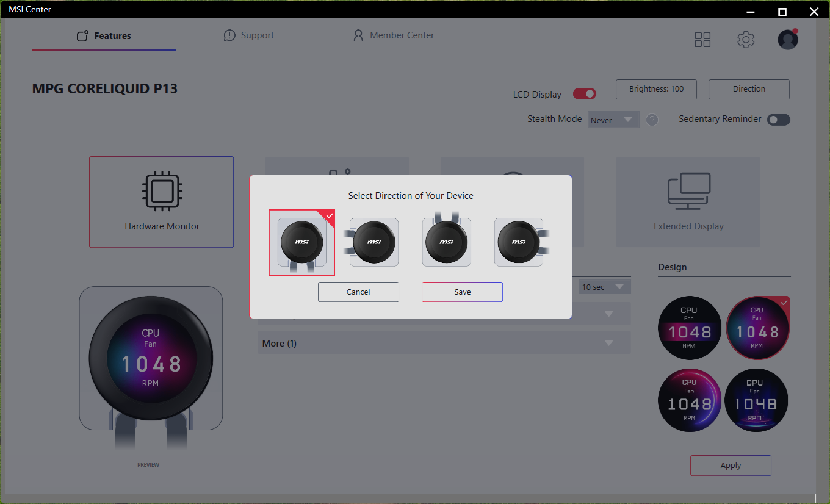
Task: Open the four-square apps grid icon
Action: point(702,40)
